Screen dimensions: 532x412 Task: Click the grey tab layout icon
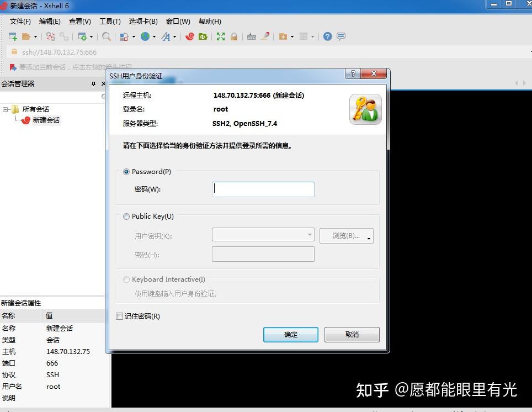tap(304, 36)
